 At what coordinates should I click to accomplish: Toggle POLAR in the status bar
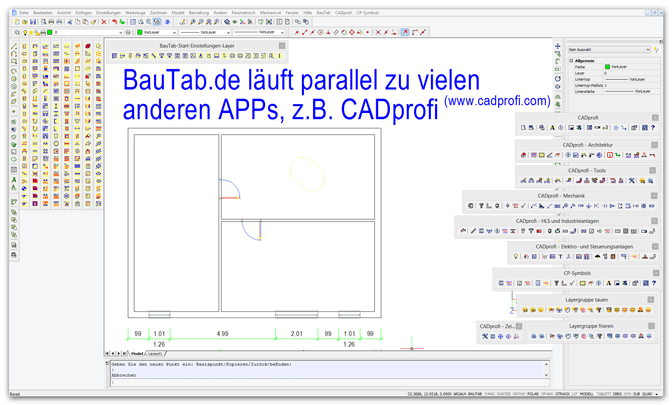click(533, 394)
